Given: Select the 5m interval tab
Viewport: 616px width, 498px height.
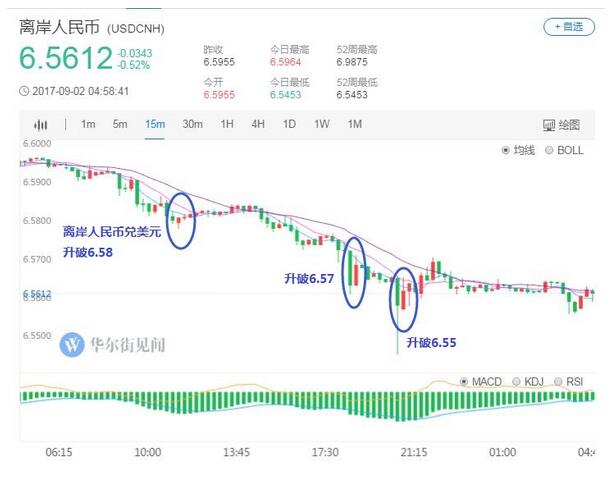Looking at the screenshot, I should 120,125.
